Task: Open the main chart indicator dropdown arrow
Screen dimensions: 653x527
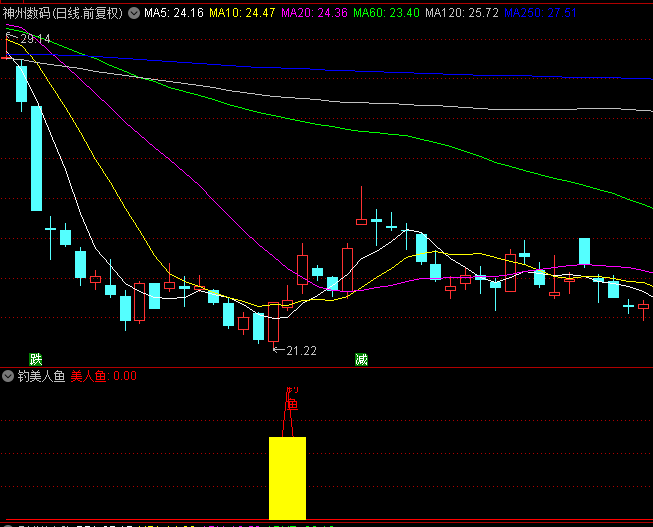Action: point(134,13)
